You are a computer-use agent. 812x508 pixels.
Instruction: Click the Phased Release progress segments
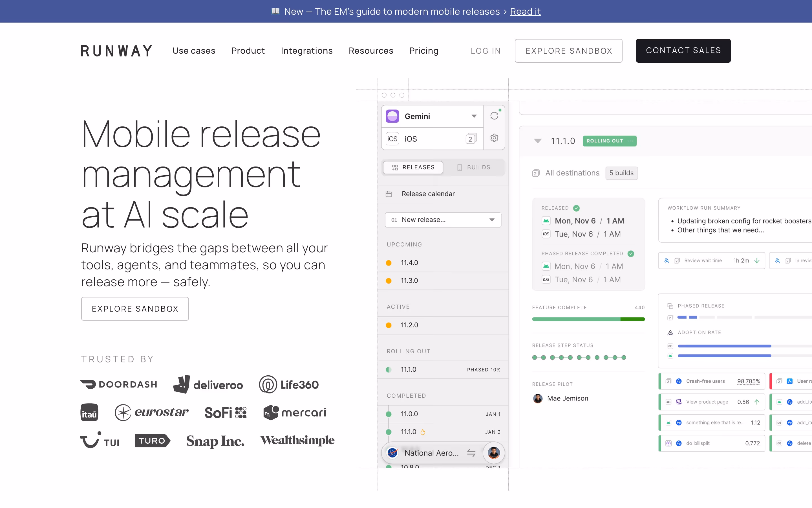tap(744, 317)
